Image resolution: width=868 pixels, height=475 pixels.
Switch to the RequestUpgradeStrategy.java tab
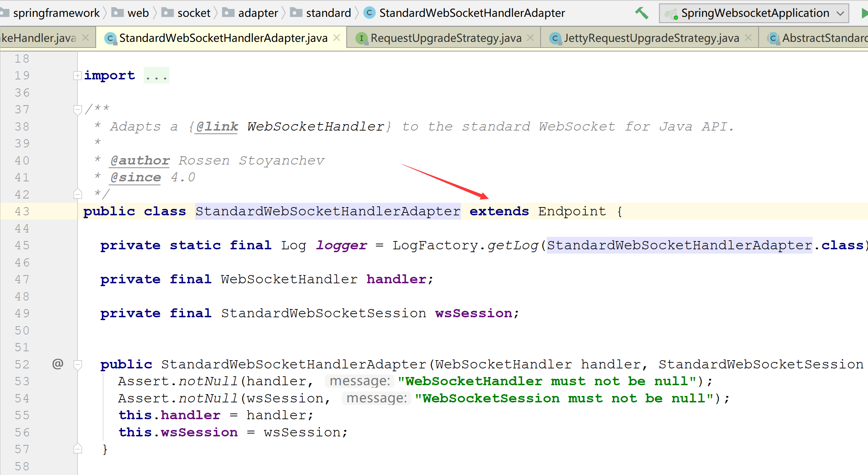pos(446,38)
